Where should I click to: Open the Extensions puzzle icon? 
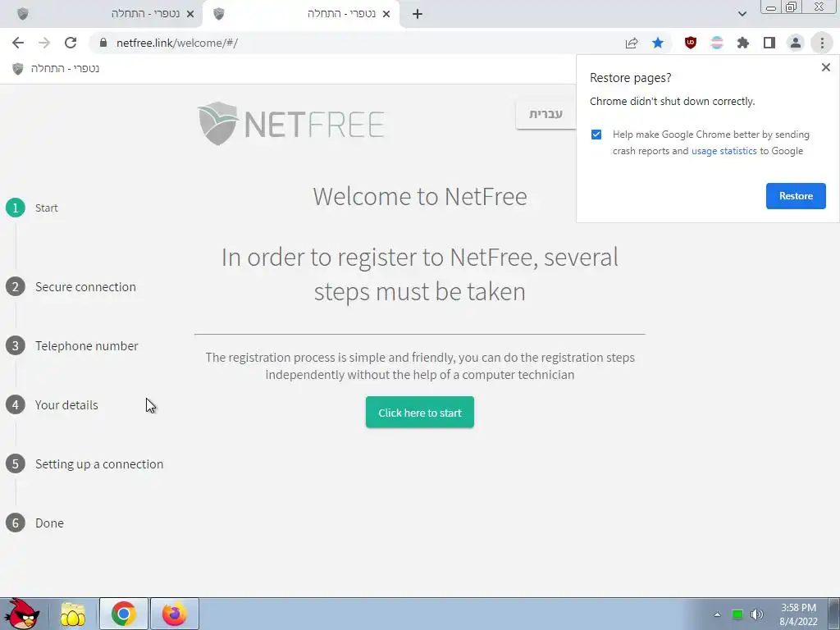[743, 43]
